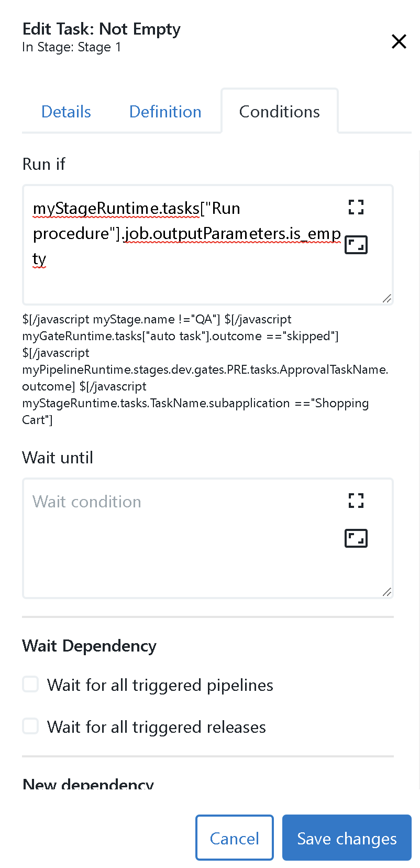Switch to the Definition tab

click(x=165, y=112)
